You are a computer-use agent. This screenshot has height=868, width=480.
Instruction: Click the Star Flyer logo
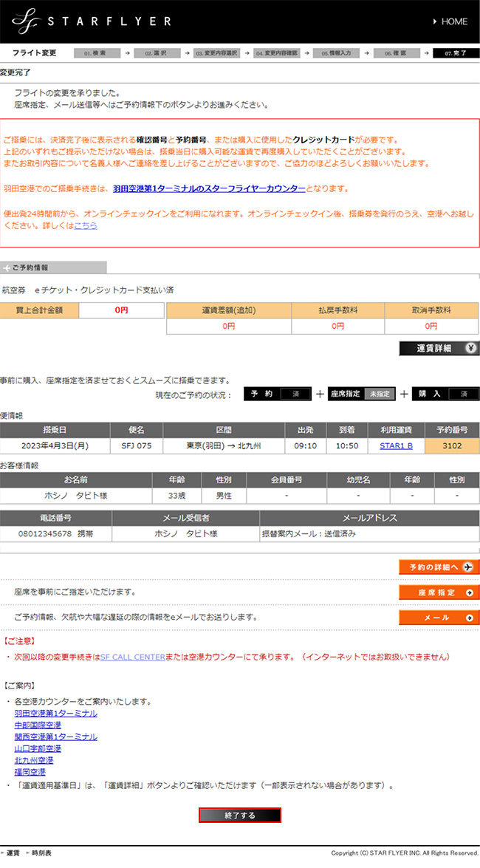point(92,21)
